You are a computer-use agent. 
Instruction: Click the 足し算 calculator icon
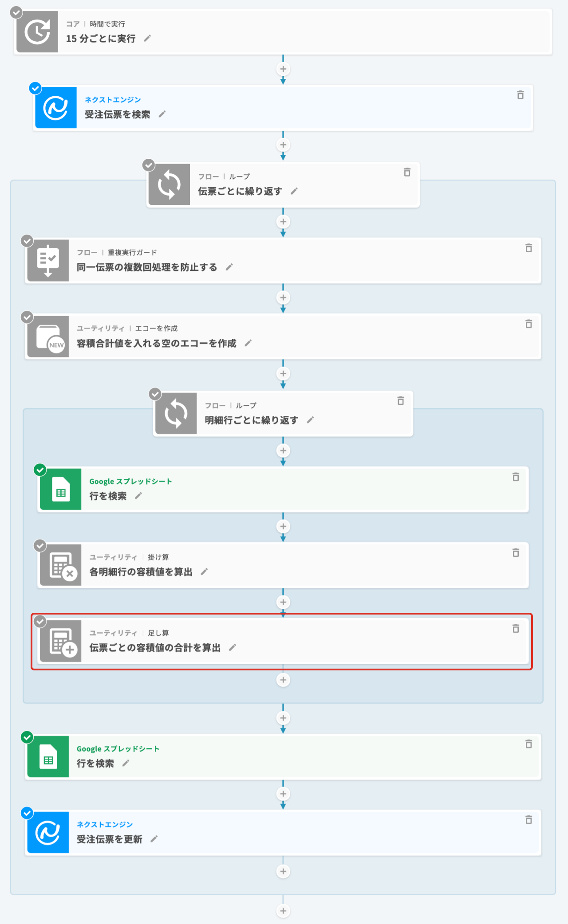coord(61,641)
